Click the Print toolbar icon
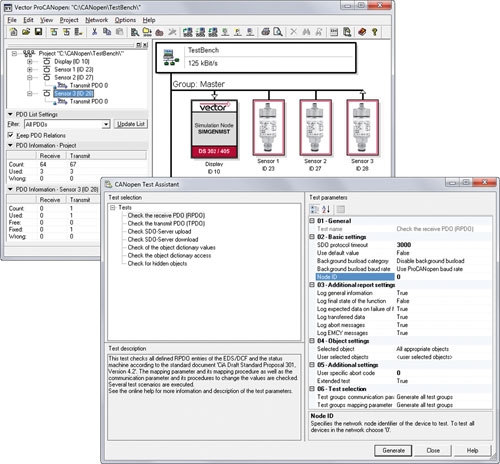This screenshot has width=500, height=464. click(x=265, y=32)
